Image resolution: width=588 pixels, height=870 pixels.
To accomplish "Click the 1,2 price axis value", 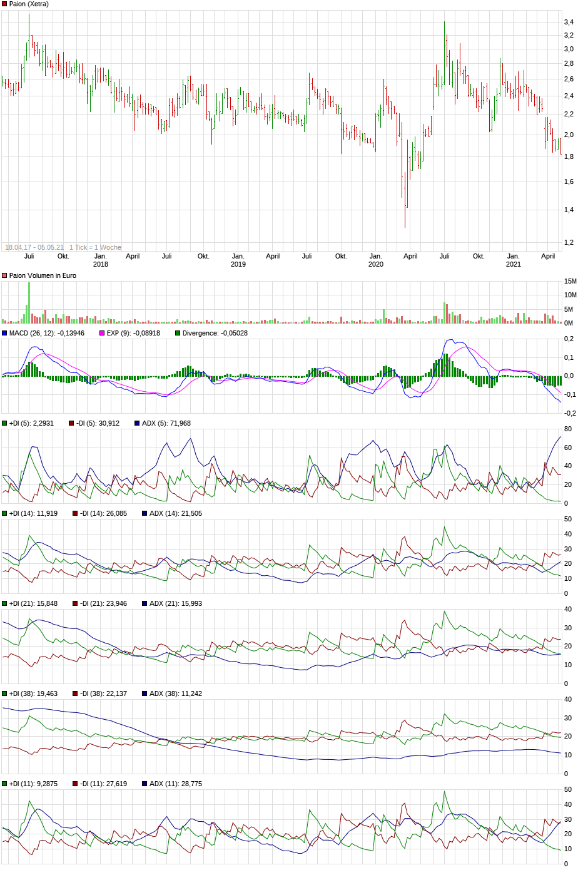I will click(569, 243).
